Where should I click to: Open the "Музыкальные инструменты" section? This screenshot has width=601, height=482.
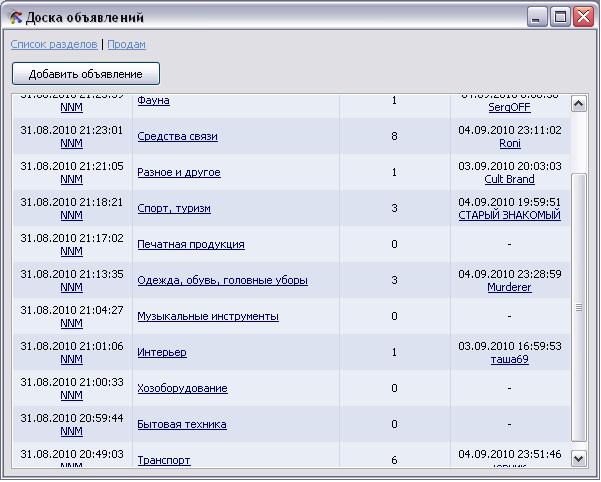coord(208,317)
